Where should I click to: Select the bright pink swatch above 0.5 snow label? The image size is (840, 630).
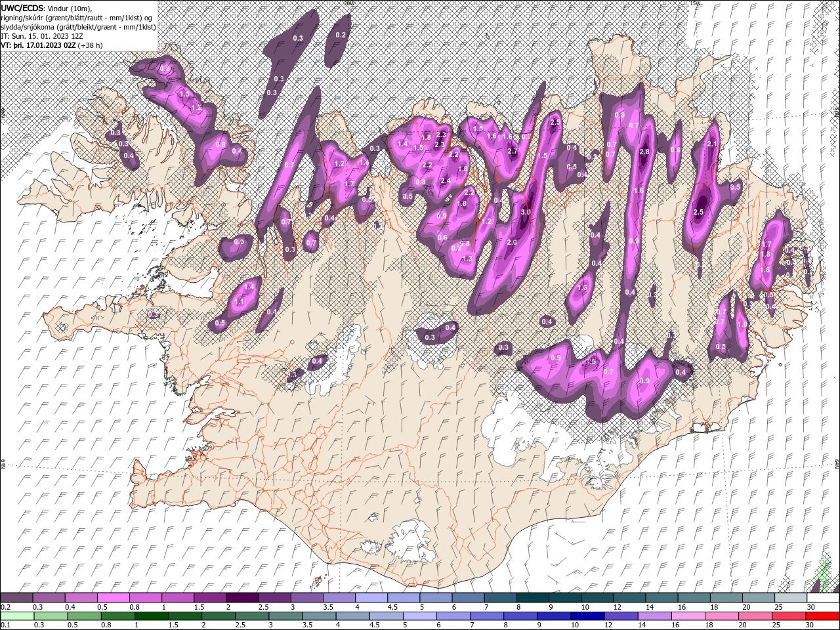[114, 598]
